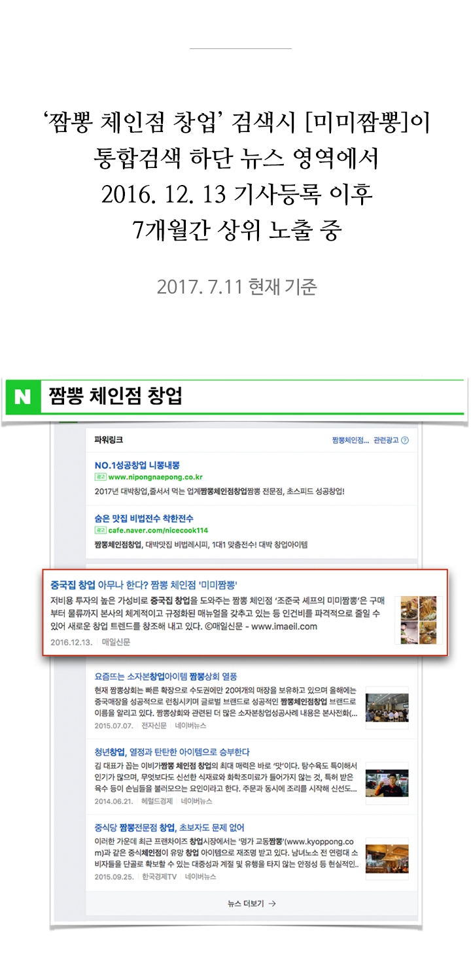Click the green Naver N logo icon
Image resolution: width=471 pixels, height=980 pixels.
(22, 396)
